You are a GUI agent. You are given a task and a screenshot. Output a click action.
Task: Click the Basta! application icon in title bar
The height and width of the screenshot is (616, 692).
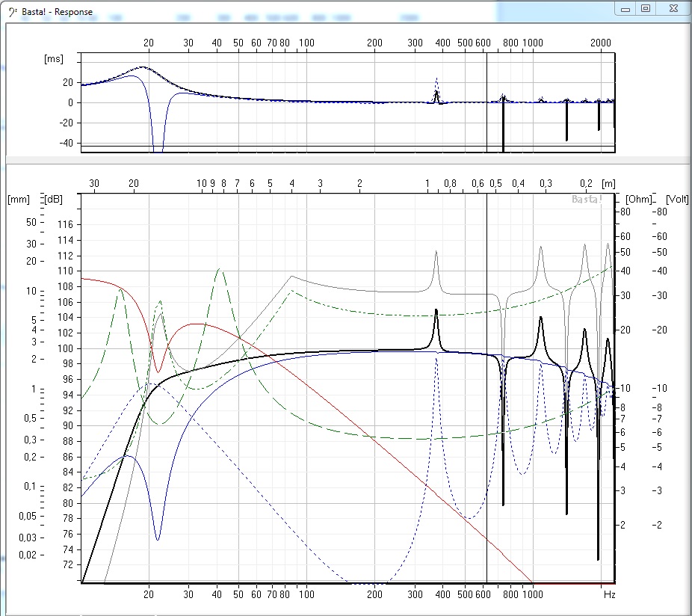coord(13,12)
